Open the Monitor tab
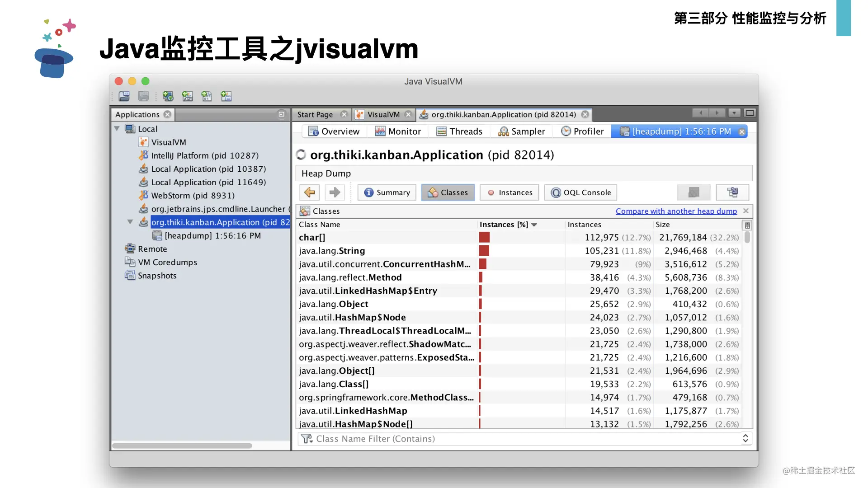Screen dimensions: 868x488 pos(398,131)
